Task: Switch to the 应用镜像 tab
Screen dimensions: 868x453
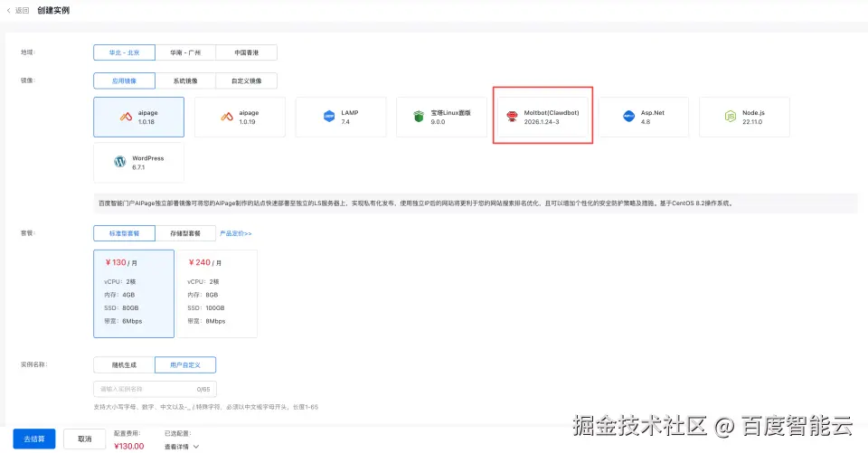Action: [124, 80]
